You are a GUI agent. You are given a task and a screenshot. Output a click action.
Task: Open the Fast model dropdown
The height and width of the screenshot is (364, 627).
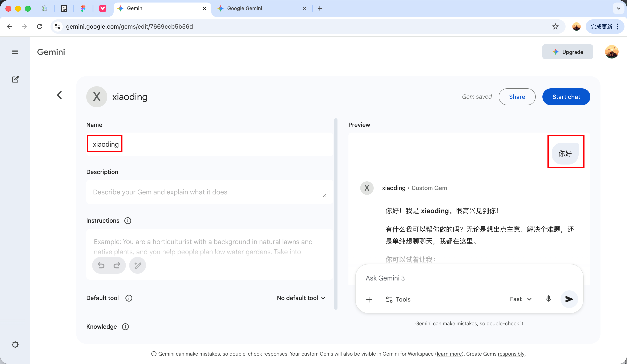(x=520, y=299)
